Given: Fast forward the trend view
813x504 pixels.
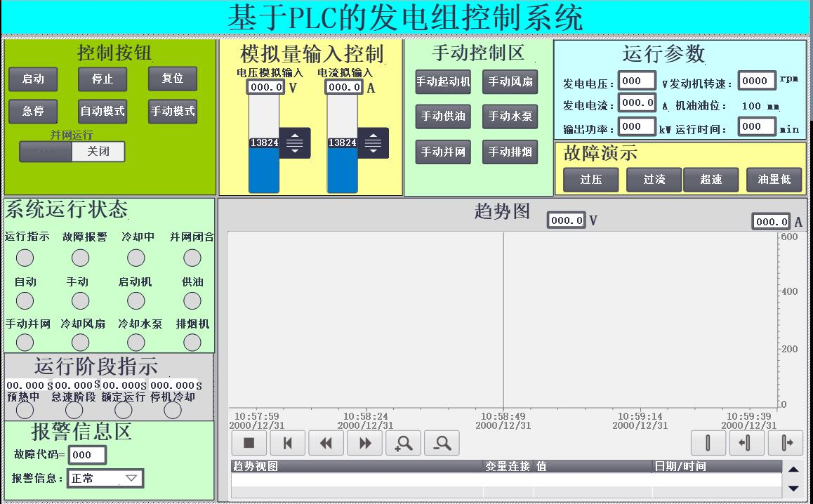Looking at the screenshot, I should click(364, 443).
